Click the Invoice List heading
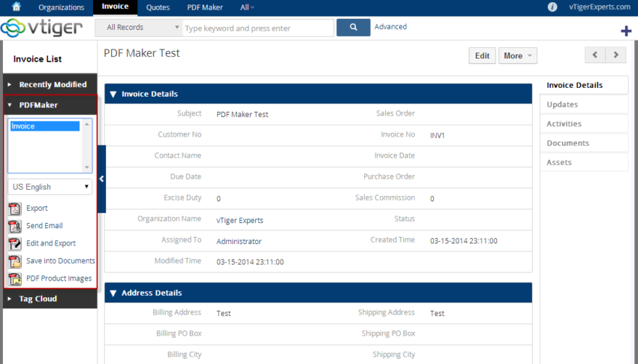Viewport: 638px width, 364px height. [38, 59]
